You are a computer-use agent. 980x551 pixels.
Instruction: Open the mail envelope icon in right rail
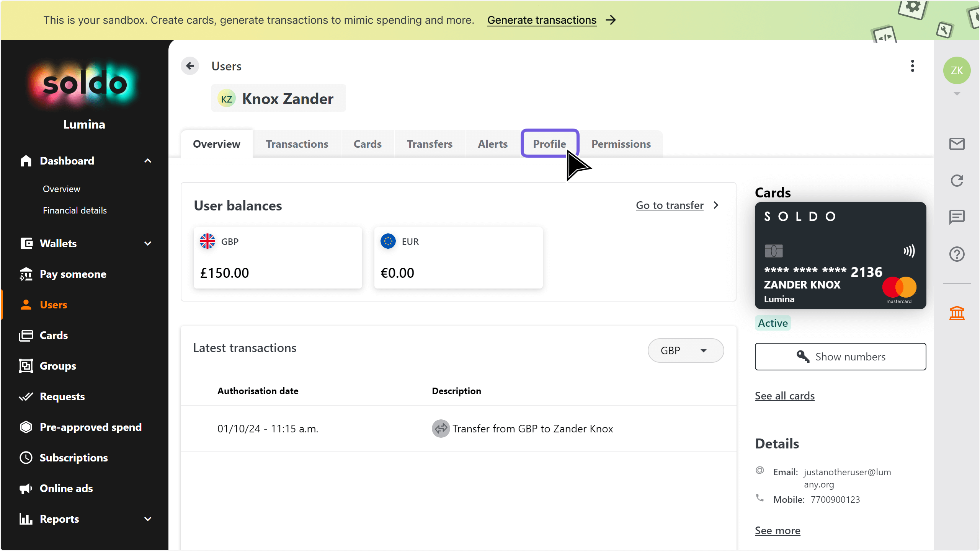(x=957, y=144)
